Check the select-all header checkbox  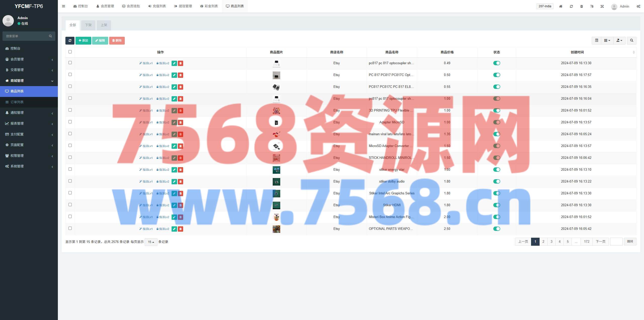click(70, 52)
